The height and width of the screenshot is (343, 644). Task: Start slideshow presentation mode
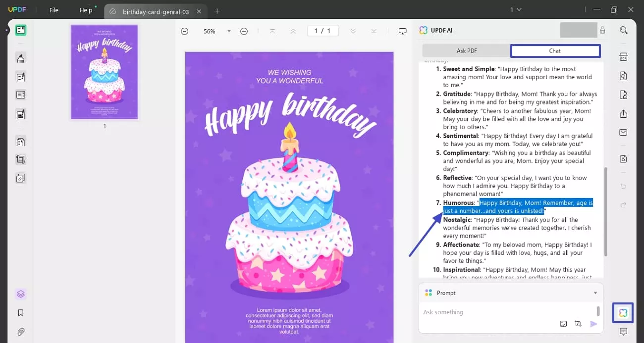tap(403, 31)
